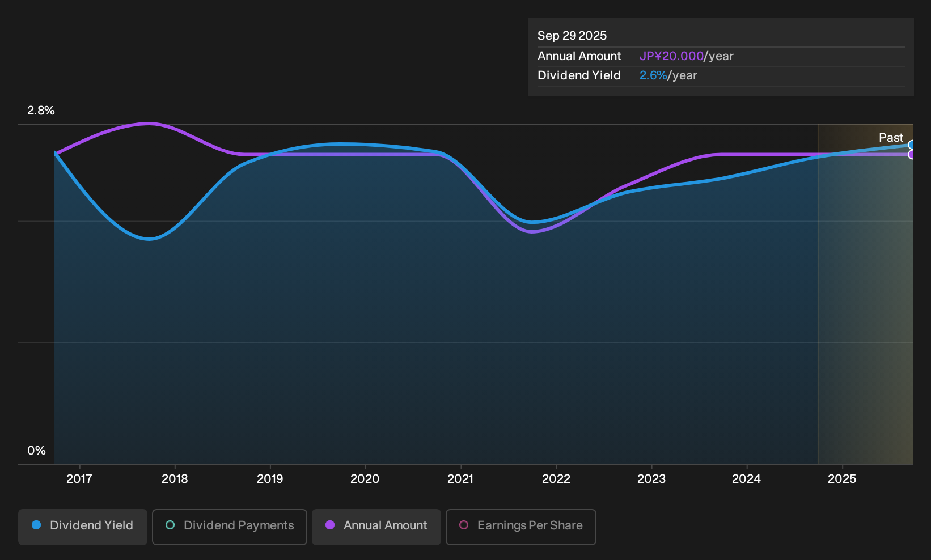This screenshot has width=931, height=560.
Task: Select the purple endpoint marker on amount line
Action: pos(912,155)
